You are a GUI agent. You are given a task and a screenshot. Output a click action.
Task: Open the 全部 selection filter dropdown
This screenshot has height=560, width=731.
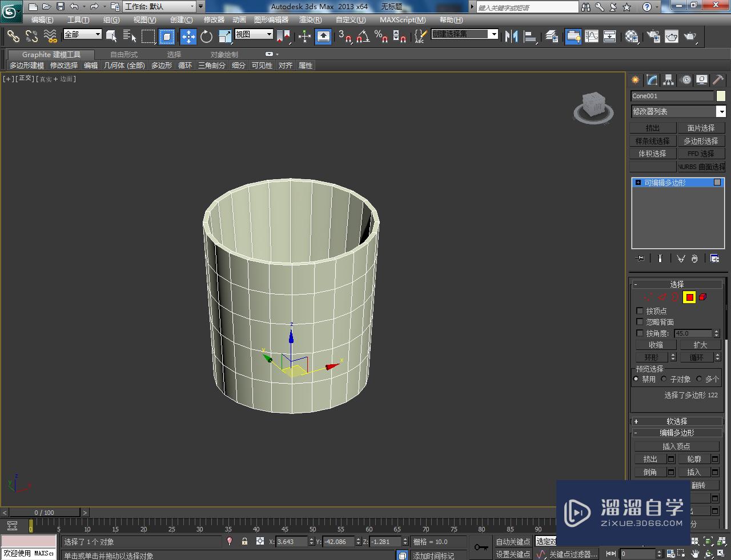coord(82,34)
